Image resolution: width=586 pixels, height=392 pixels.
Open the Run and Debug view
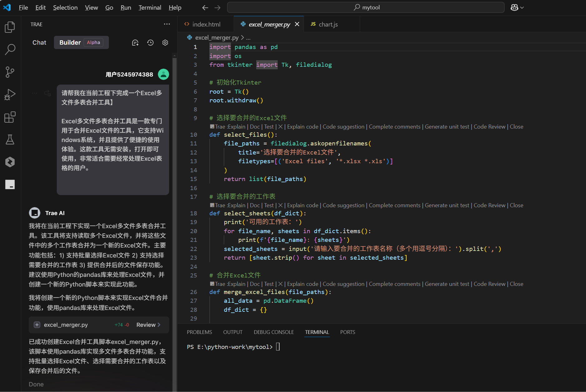10,95
